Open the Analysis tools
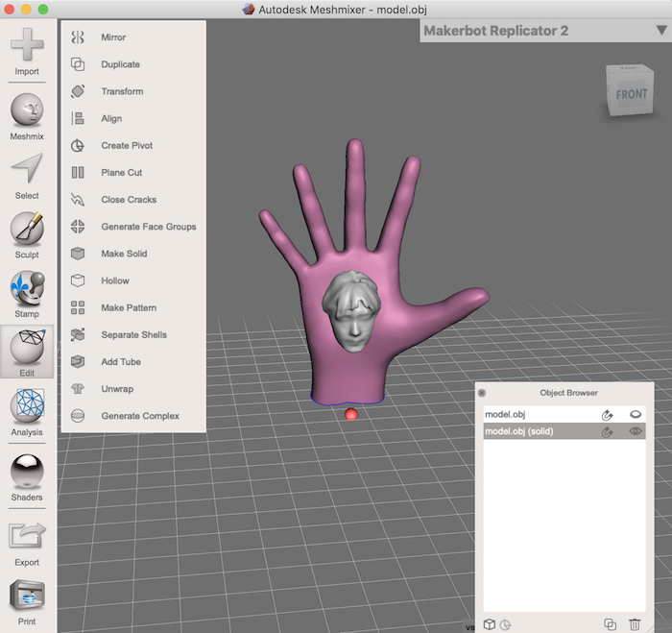Image resolution: width=672 pixels, height=633 pixels. (x=27, y=413)
